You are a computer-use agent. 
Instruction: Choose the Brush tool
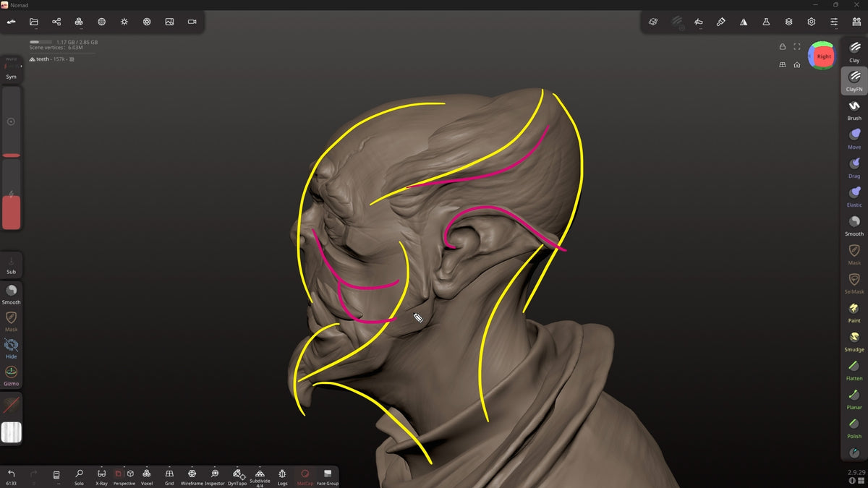854,109
